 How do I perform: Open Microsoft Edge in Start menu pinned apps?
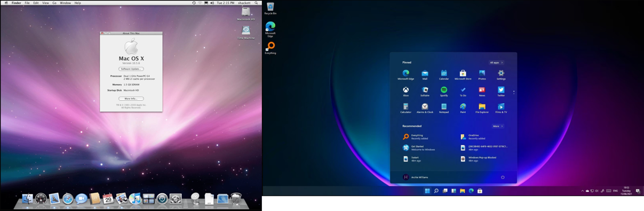point(406,75)
